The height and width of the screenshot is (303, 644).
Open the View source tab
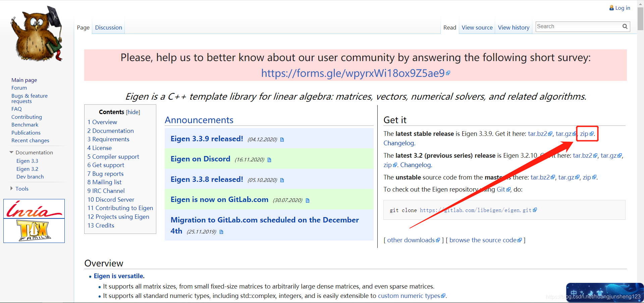coord(477,28)
